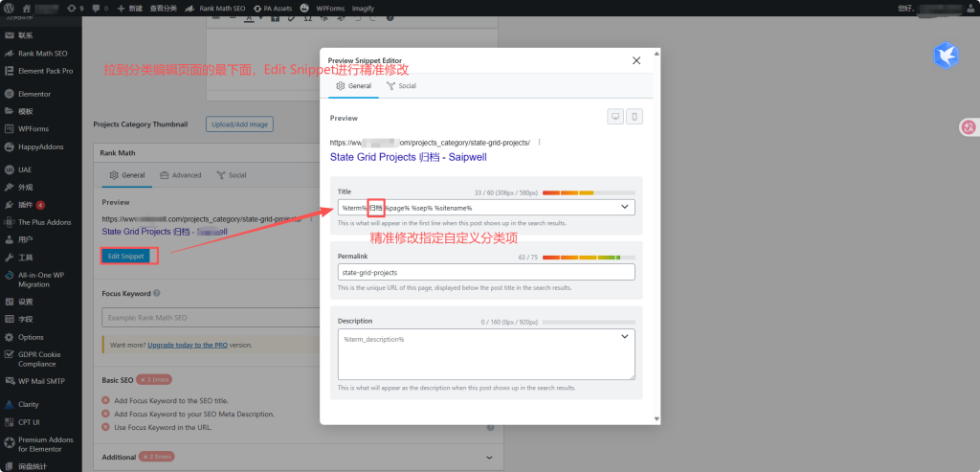Click the floating blue bird assistant icon

point(946,56)
